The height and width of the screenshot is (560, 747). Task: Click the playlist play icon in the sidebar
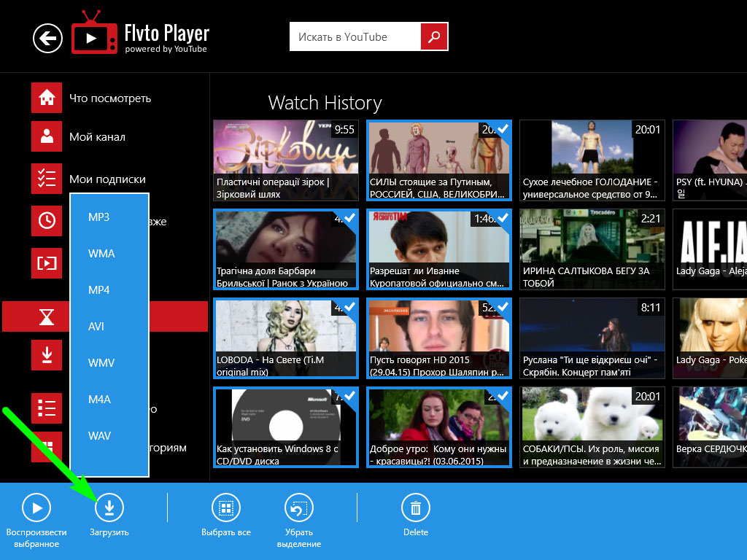[47, 262]
